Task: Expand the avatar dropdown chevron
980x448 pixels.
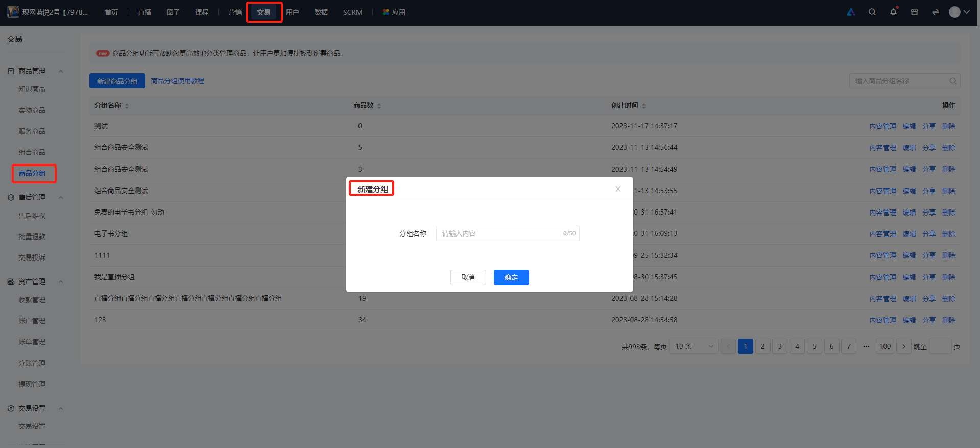Action: [967, 12]
